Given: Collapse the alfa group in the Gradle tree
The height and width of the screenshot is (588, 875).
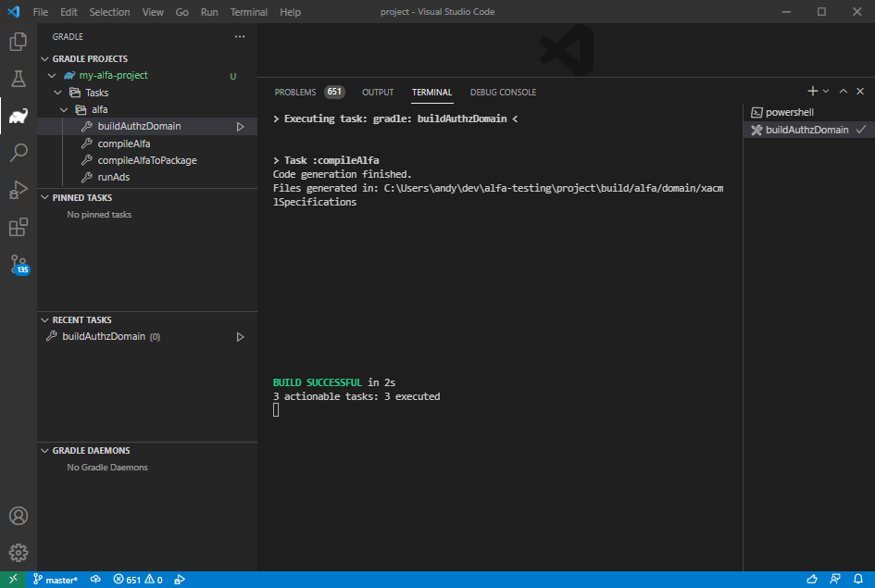Looking at the screenshot, I should [x=65, y=109].
